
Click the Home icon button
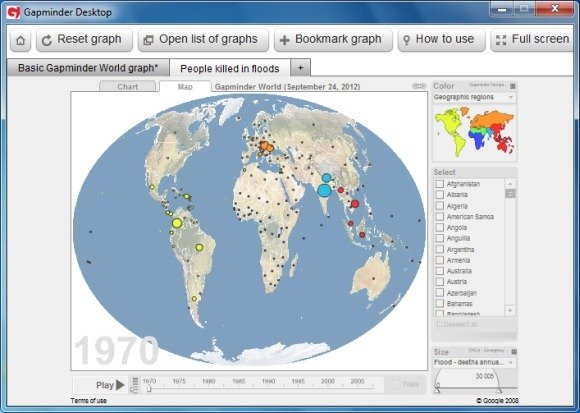click(x=21, y=40)
